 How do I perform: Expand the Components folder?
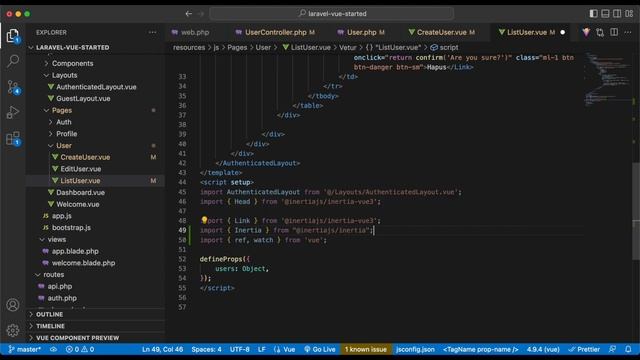72,63
